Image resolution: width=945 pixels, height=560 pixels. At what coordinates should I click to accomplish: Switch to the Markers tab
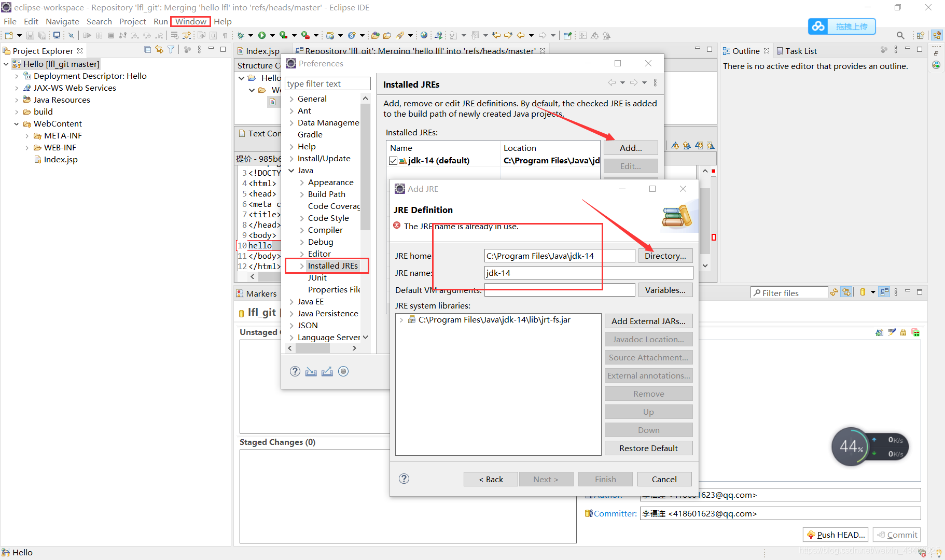coord(257,293)
